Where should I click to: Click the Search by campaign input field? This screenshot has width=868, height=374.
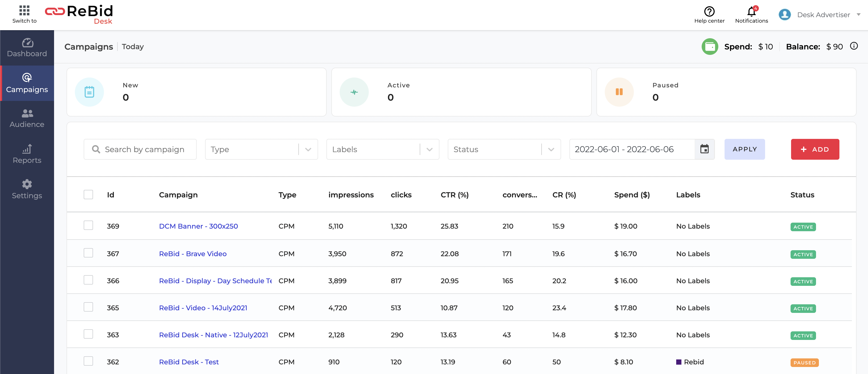[140, 149]
